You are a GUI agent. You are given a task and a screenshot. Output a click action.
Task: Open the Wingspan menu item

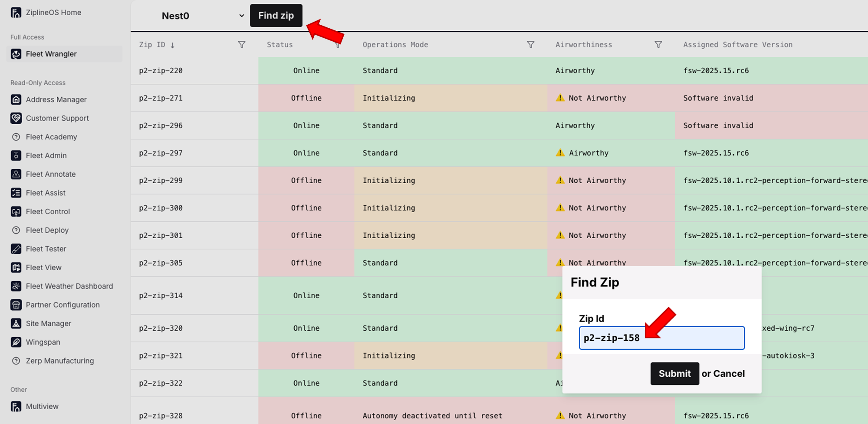[x=36, y=342]
